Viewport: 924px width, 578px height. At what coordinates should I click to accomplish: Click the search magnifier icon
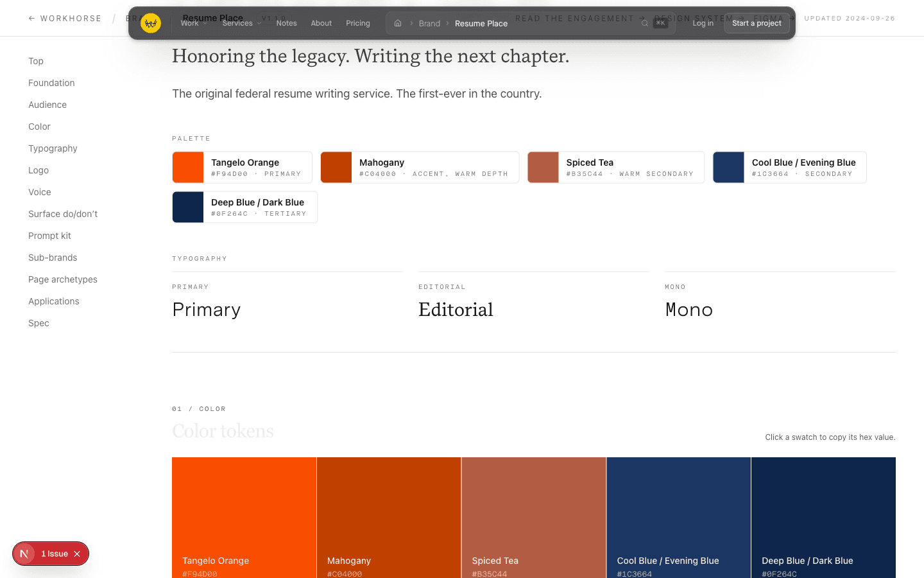pyautogui.click(x=645, y=23)
